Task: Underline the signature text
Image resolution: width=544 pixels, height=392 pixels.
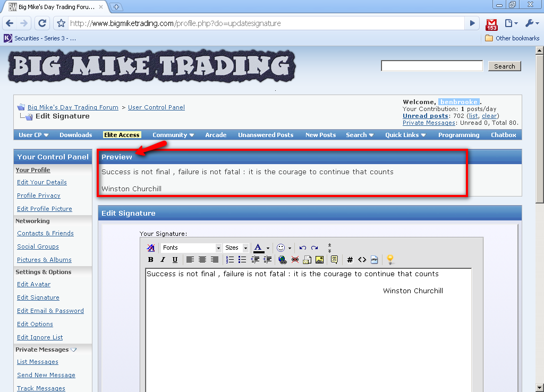Action: point(175,260)
